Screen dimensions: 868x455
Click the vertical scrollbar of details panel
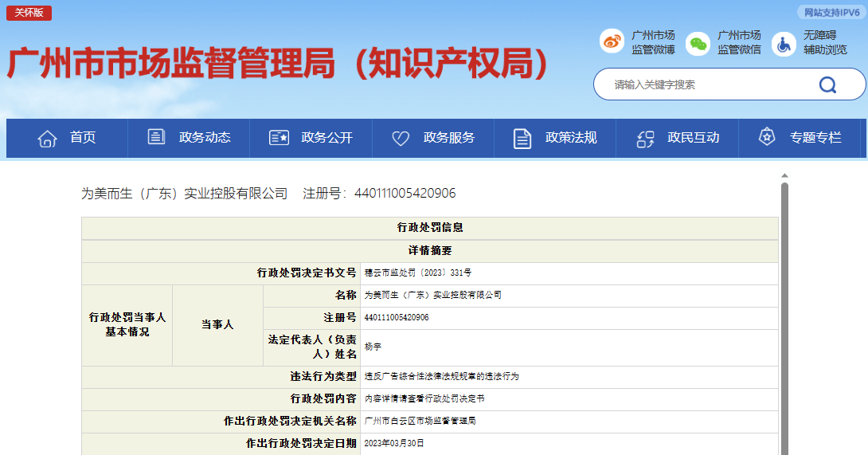point(784,319)
